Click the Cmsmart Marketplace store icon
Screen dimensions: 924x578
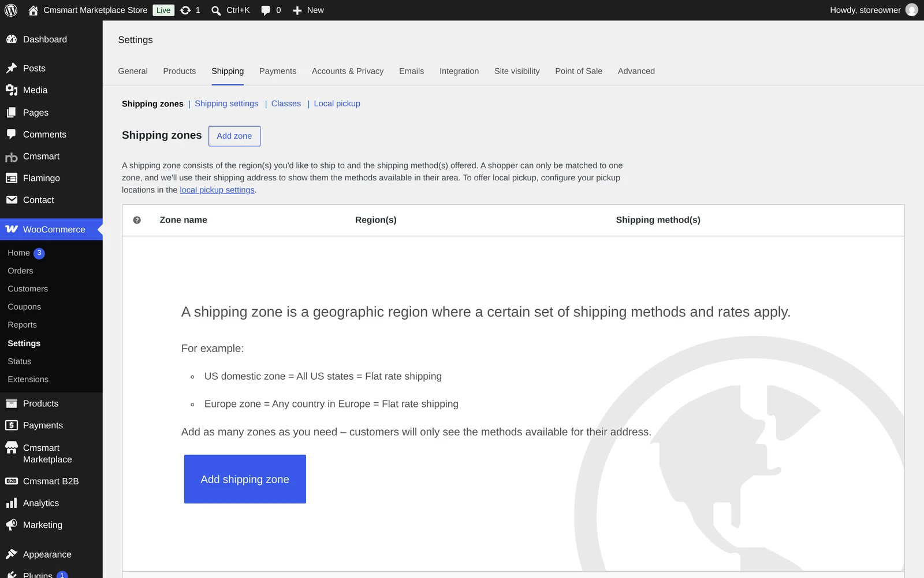(x=12, y=448)
